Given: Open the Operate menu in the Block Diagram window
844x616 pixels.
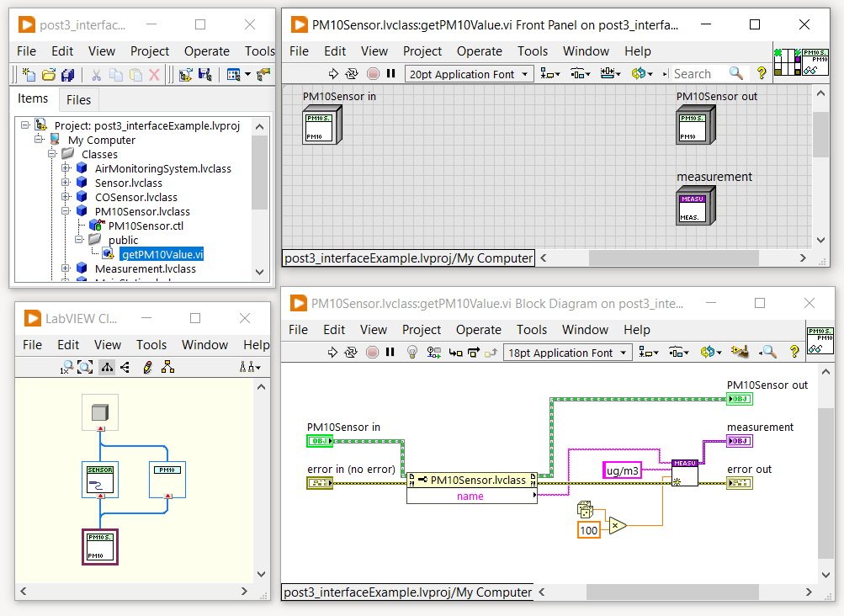Looking at the screenshot, I should (479, 329).
